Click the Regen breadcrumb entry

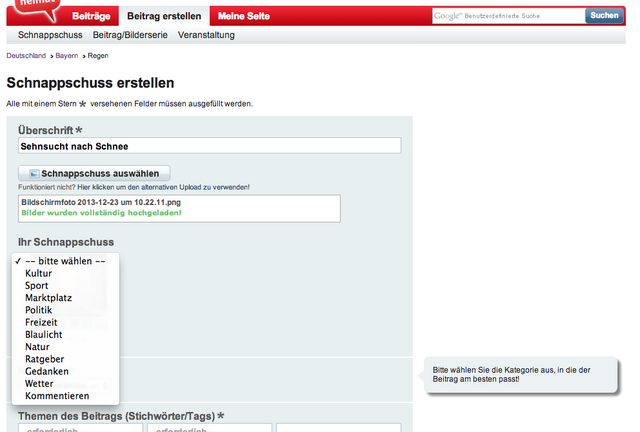click(98, 56)
